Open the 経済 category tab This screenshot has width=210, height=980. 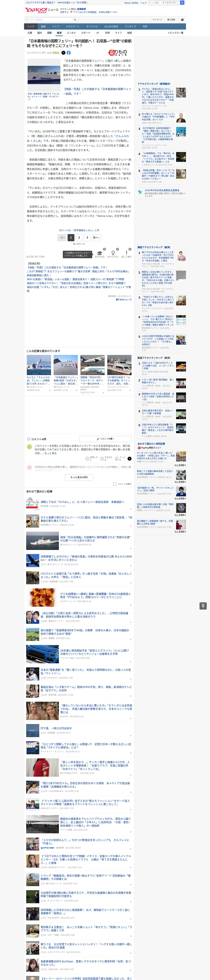pos(59,33)
